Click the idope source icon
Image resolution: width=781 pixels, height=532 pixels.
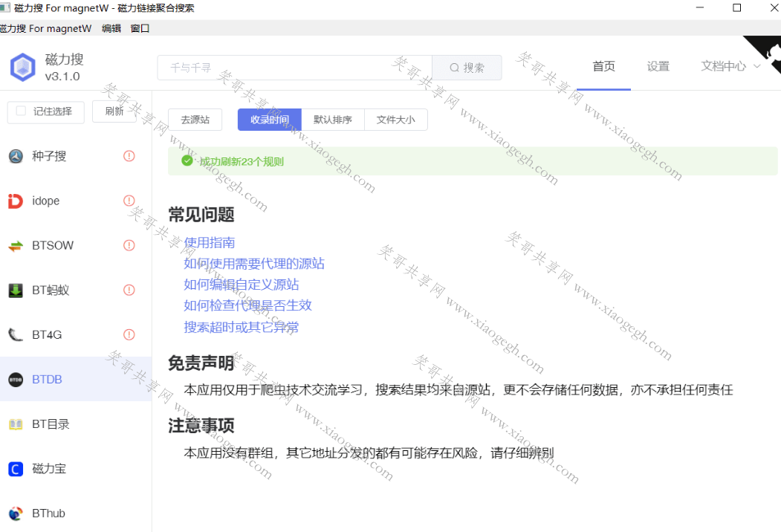pos(16,201)
